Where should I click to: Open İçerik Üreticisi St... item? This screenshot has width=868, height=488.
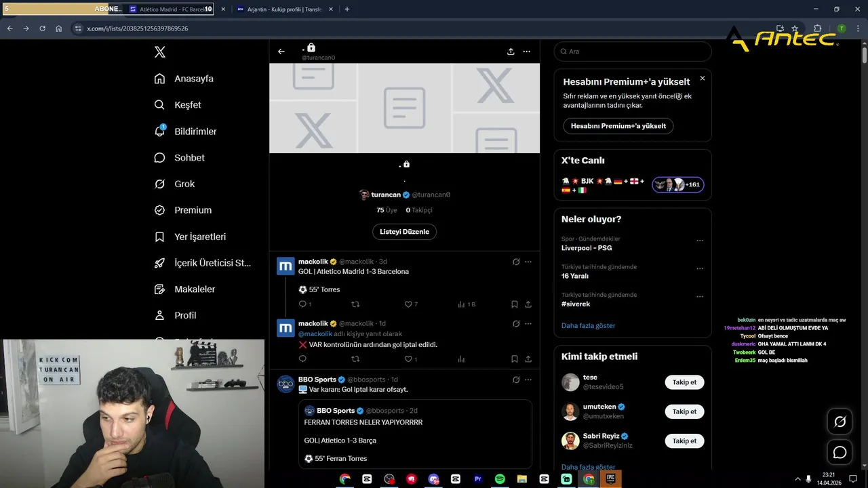coord(203,263)
